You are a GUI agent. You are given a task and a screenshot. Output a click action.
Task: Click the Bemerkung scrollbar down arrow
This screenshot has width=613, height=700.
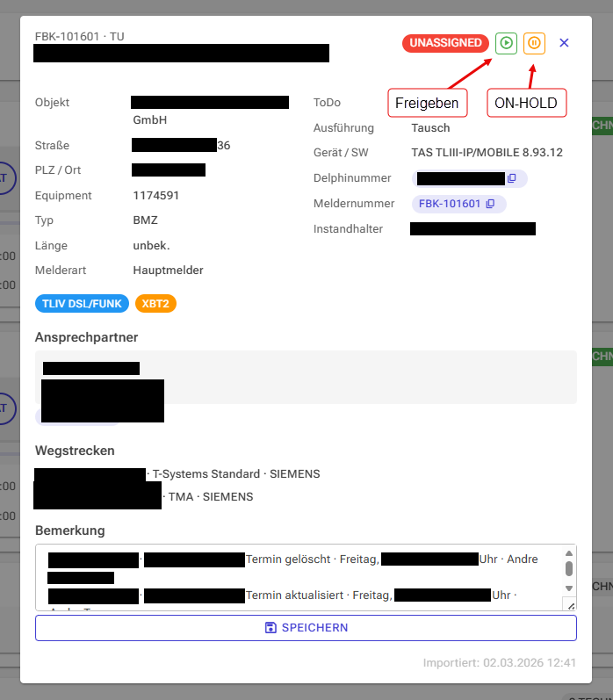(x=569, y=588)
